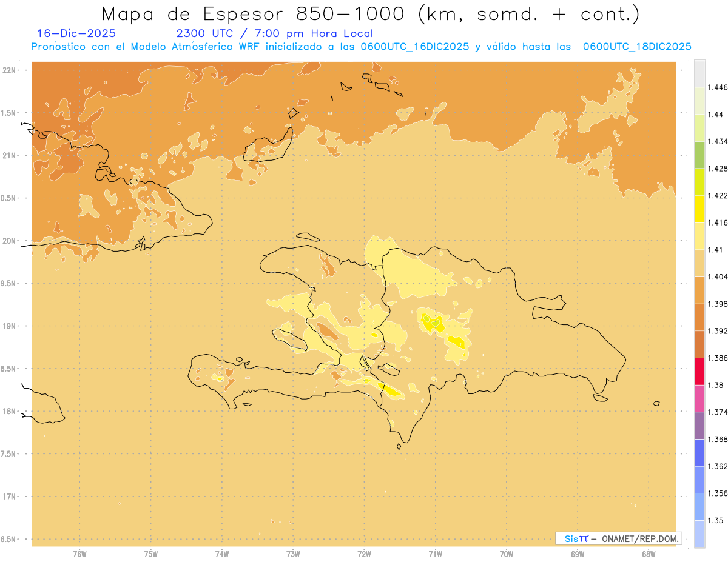Click the '1.368' colorbar value
This screenshot has width=728, height=562.
(x=716, y=440)
